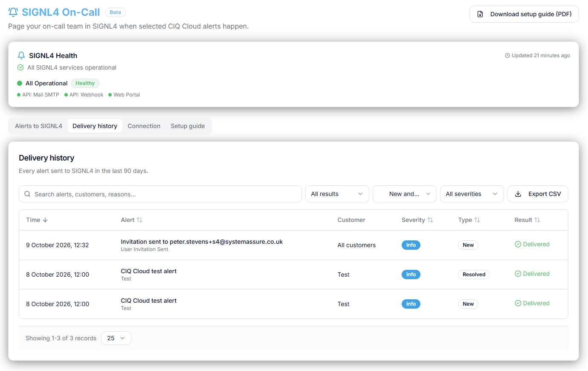Image resolution: width=588 pixels, height=371 pixels.
Task: Click the green status dot next to All Operational
Action: tap(20, 83)
